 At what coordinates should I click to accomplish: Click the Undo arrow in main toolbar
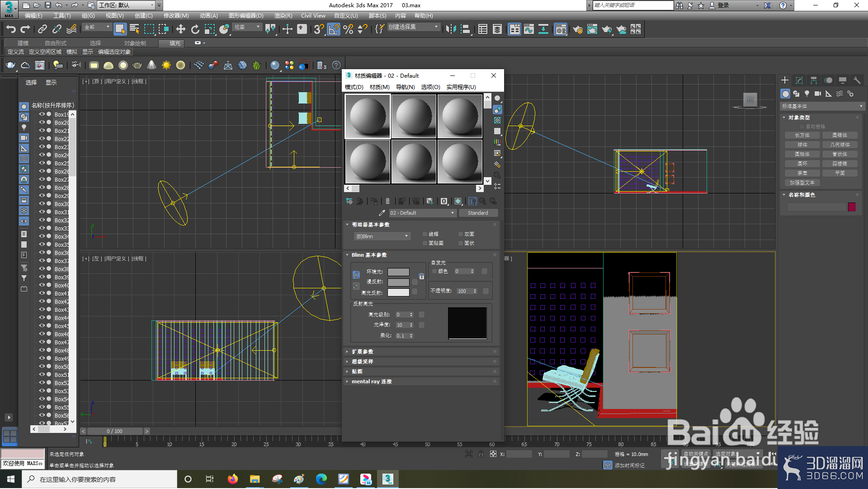pyautogui.click(x=11, y=29)
